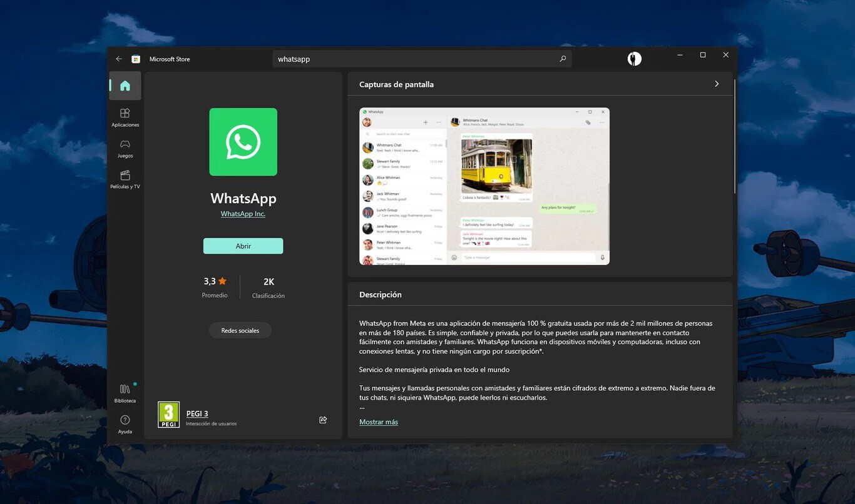855x504 pixels.
Task: Select the Juegos sidebar icon
Action: point(125,148)
